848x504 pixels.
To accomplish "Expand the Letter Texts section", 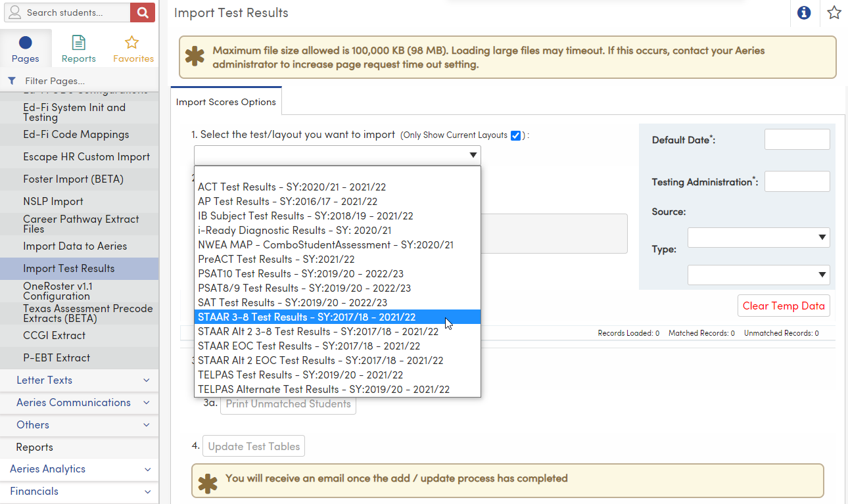I will pos(80,380).
